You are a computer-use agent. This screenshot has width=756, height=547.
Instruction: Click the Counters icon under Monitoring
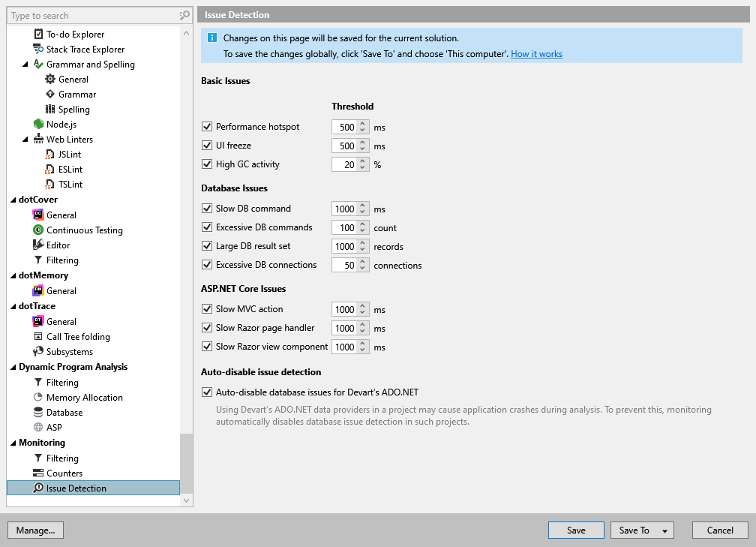pyautogui.click(x=39, y=473)
